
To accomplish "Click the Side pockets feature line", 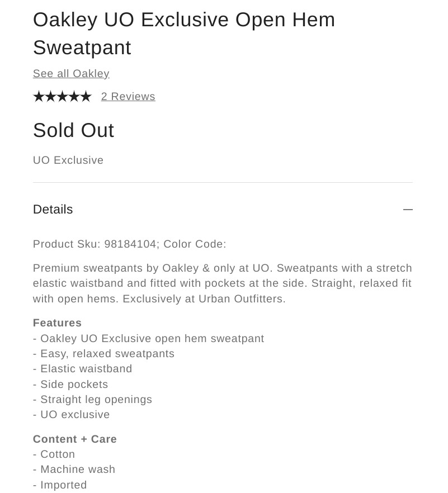I will (x=70, y=385).
